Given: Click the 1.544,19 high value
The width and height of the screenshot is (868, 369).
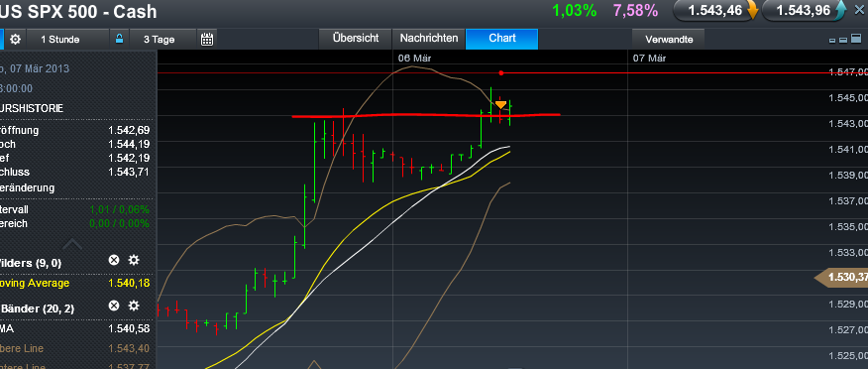Looking at the screenshot, I should pos(129,144).
